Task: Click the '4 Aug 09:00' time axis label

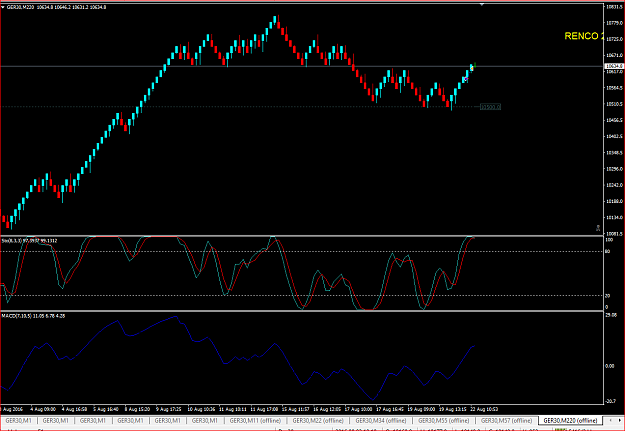Action: tap(42, 409)
